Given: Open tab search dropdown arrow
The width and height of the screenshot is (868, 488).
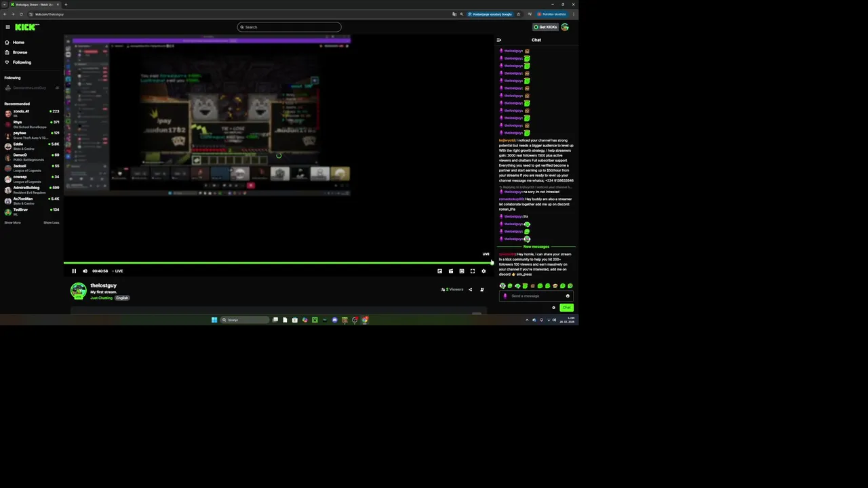Looking at the screenshot, I should click(4, 5).
